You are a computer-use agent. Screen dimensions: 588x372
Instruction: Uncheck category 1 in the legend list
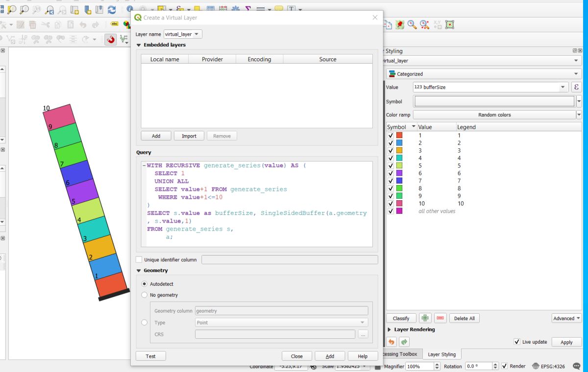[x=391, y=136]
